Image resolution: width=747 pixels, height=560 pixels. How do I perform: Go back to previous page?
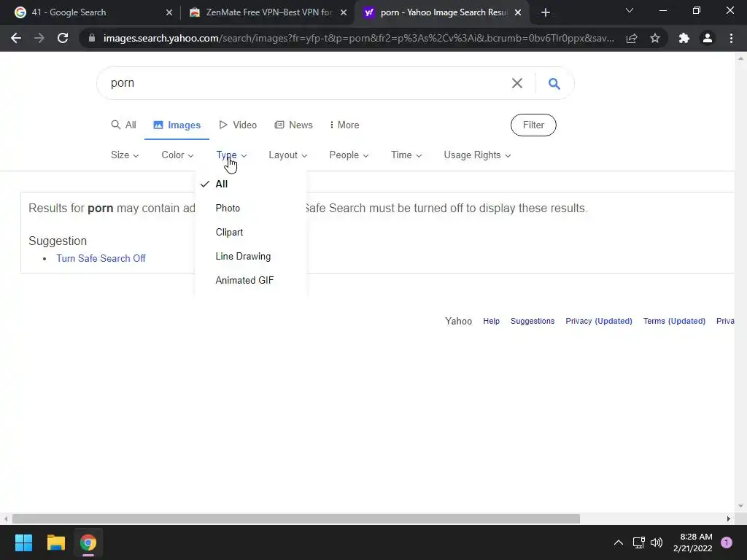point(16,38)
